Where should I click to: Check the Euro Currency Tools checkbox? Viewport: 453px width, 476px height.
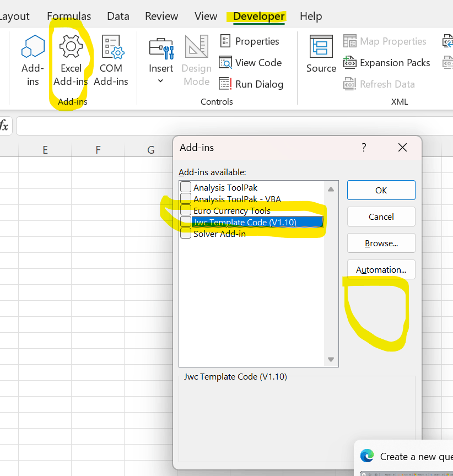pyautogui.click(x=186, y=210)
